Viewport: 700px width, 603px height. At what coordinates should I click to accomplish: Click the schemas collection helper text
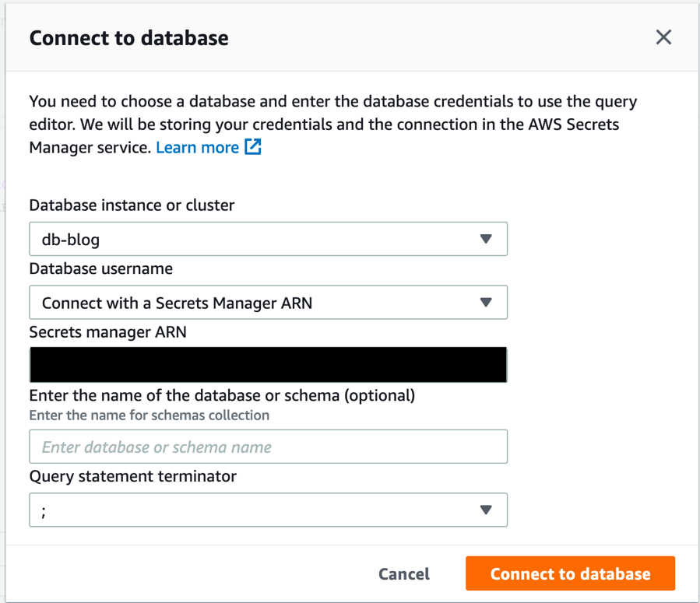tap(149, 415)
